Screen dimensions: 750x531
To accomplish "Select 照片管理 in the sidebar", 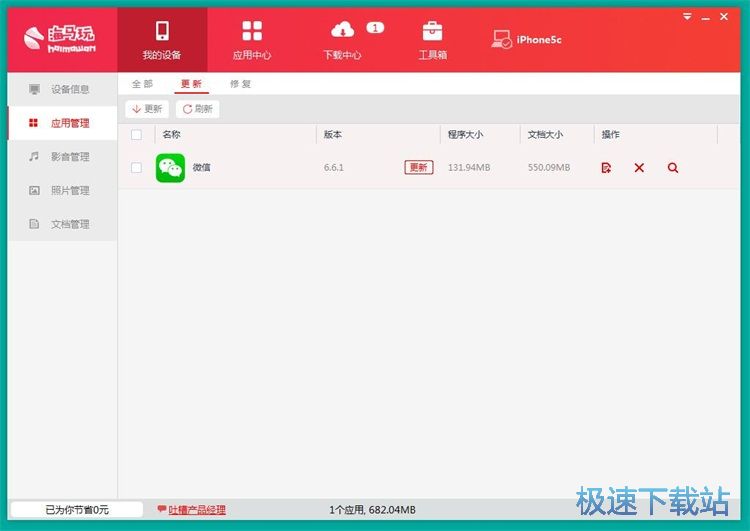I will [x=62, y=190].
